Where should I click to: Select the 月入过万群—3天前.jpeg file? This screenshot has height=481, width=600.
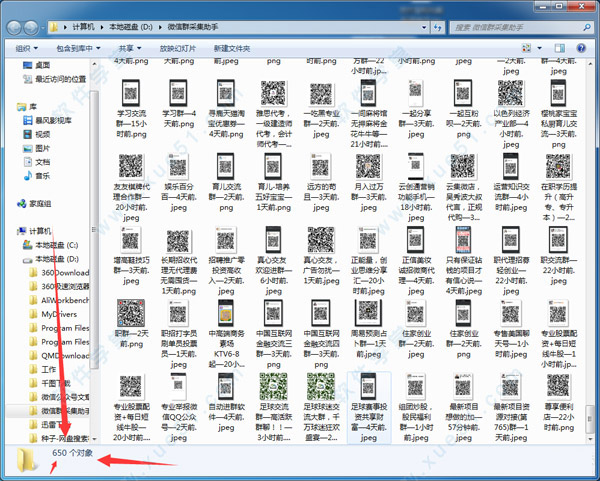(368, 183)
